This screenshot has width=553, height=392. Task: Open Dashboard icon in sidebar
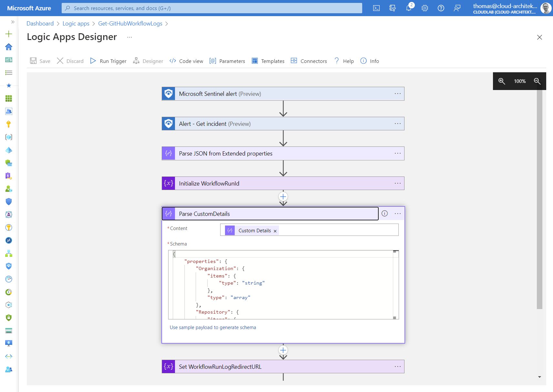tap(9, 60)
